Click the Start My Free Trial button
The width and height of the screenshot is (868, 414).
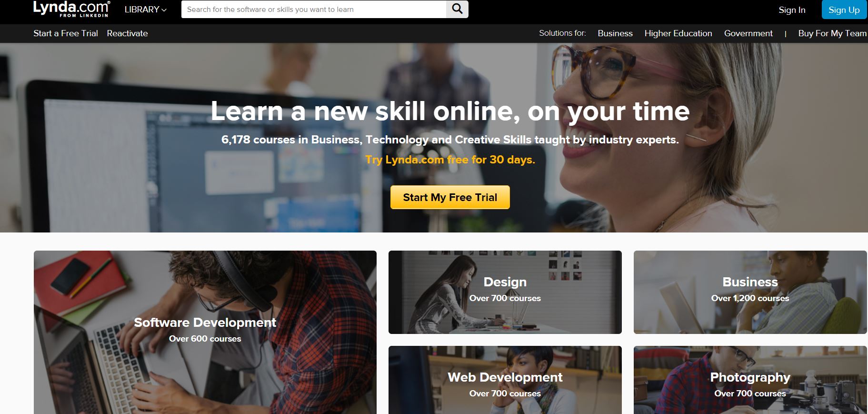click(450, 197)
